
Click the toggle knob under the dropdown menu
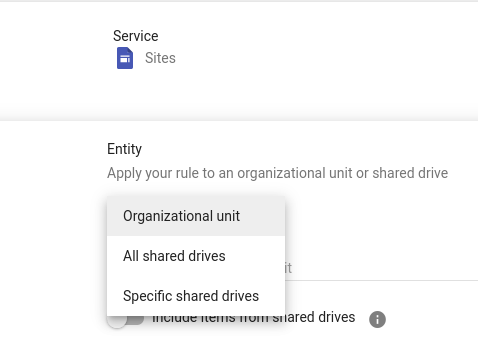click(x=116, y=321)
